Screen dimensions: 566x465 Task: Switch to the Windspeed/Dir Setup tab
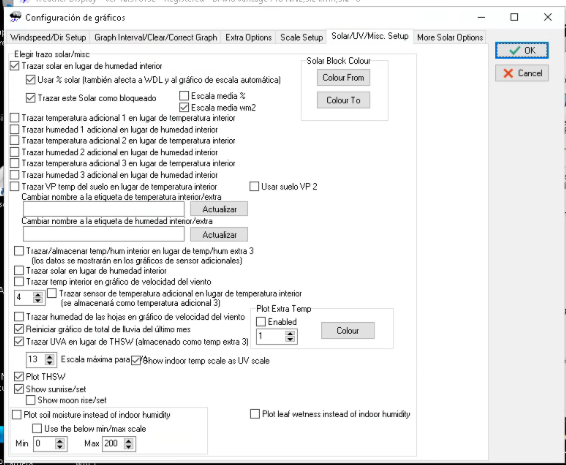click(x=48, y=38)
